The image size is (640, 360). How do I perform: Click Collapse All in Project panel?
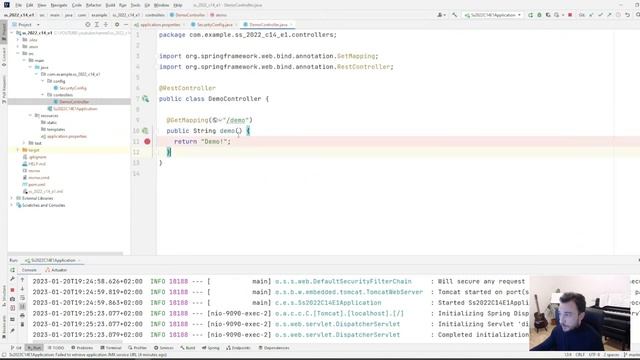(106, 25)
